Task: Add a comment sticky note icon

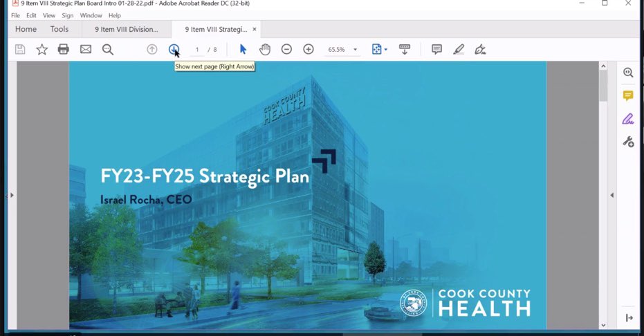Action: click(x=436, y=50)
